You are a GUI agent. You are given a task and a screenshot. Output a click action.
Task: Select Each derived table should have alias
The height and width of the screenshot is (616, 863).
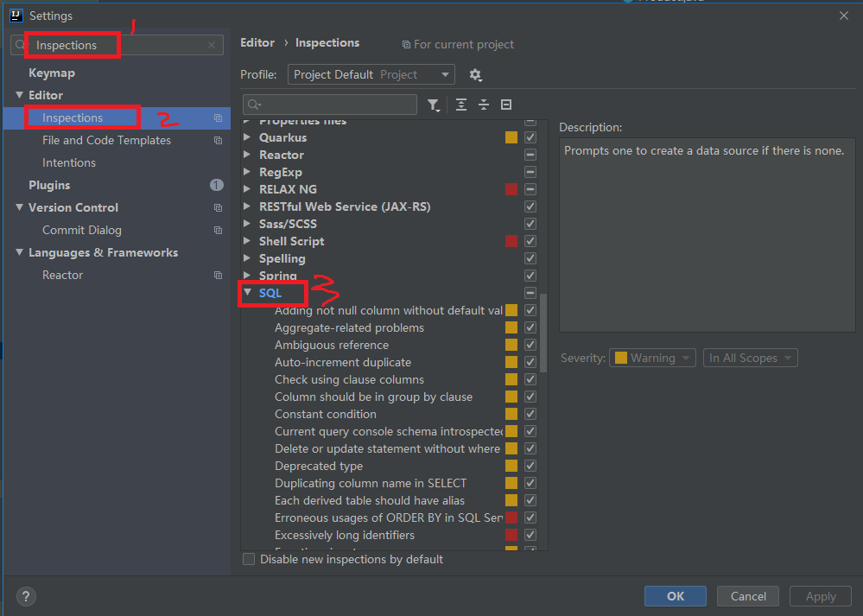(370, 500)
